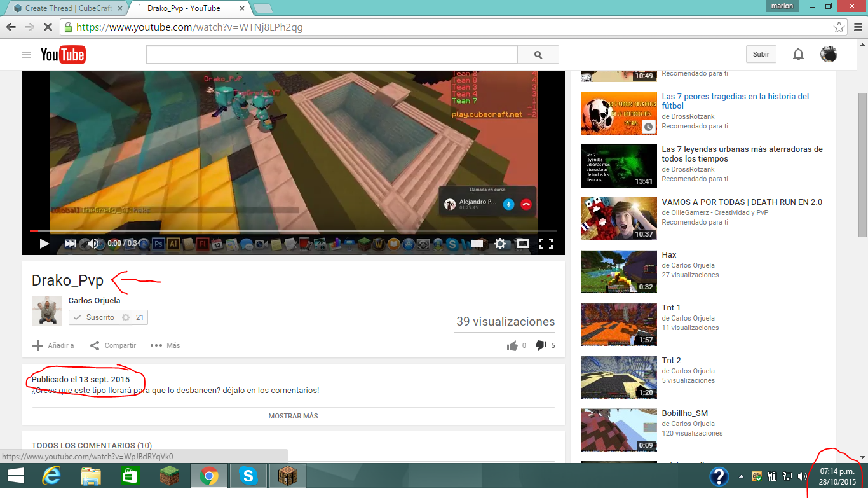Open the Bobillho_SM video
Image resolution: width=868 pixels, height=498 pixels.
point(684,413)
